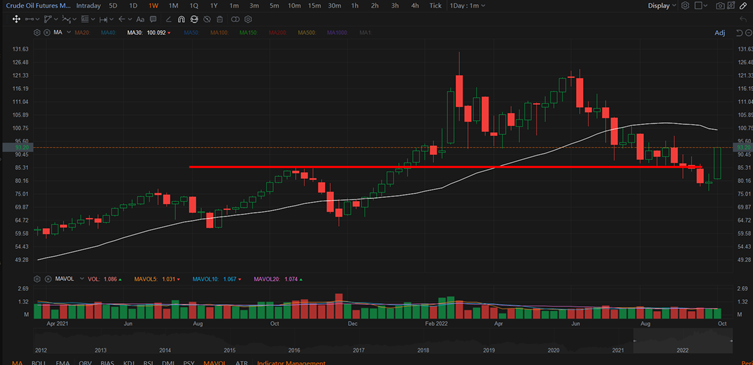Toggle hide all drawings icon

207,20
